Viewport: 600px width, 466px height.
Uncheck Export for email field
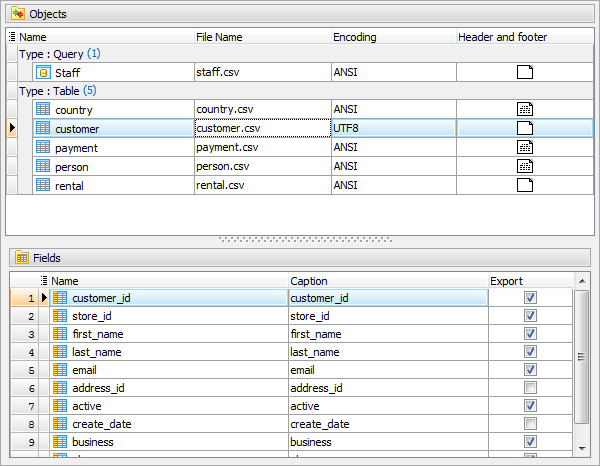(x=530, y=370)
